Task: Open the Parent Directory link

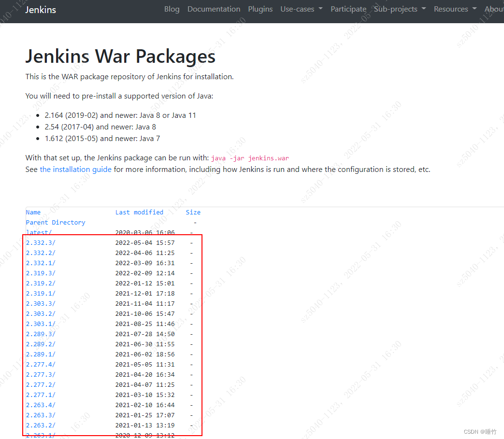Action: click(x=56, y=223)
